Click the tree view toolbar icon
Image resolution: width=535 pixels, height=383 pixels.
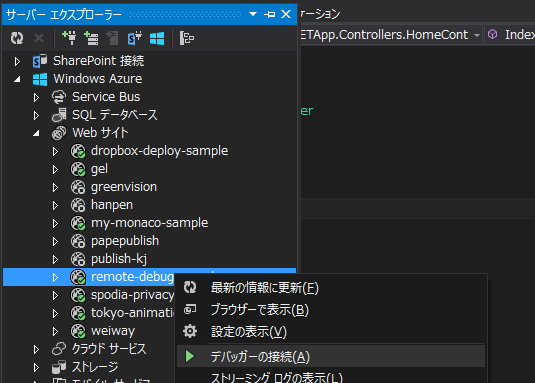tap(187, 38)
